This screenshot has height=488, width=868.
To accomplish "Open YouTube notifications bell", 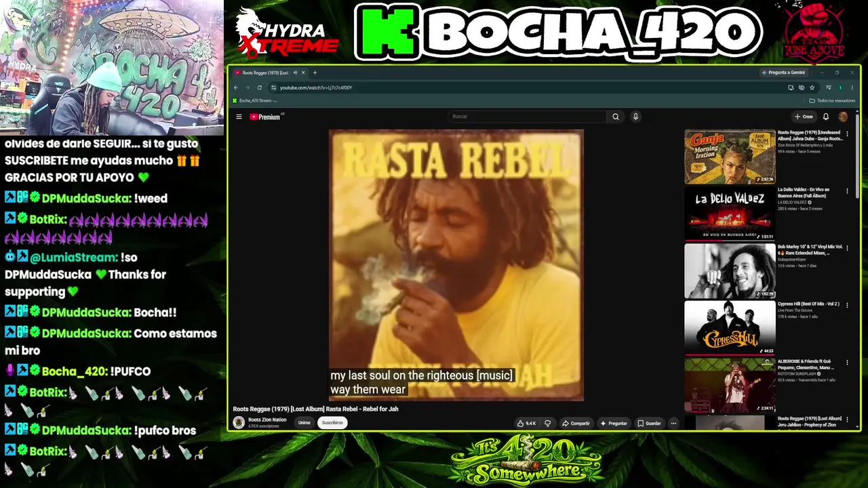I will tap(826, 117).
